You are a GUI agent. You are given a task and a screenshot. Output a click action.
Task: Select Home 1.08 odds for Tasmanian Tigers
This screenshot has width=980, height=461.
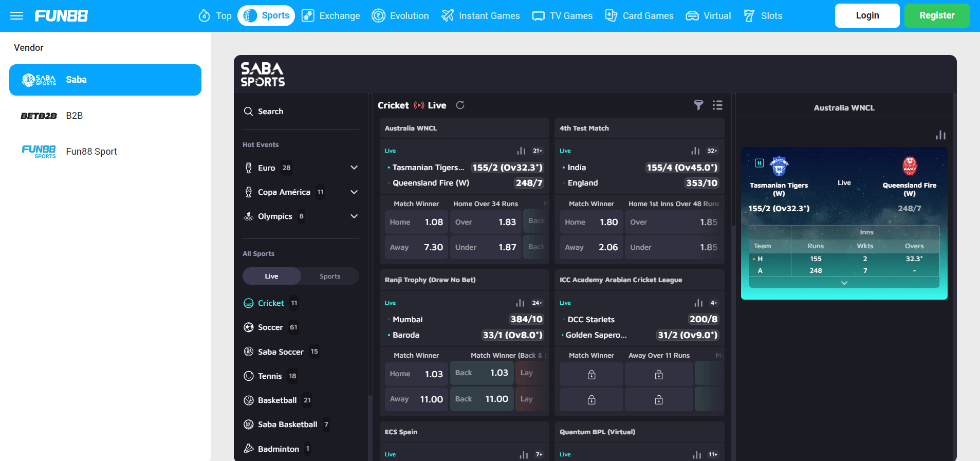click(x=416, y=222)
